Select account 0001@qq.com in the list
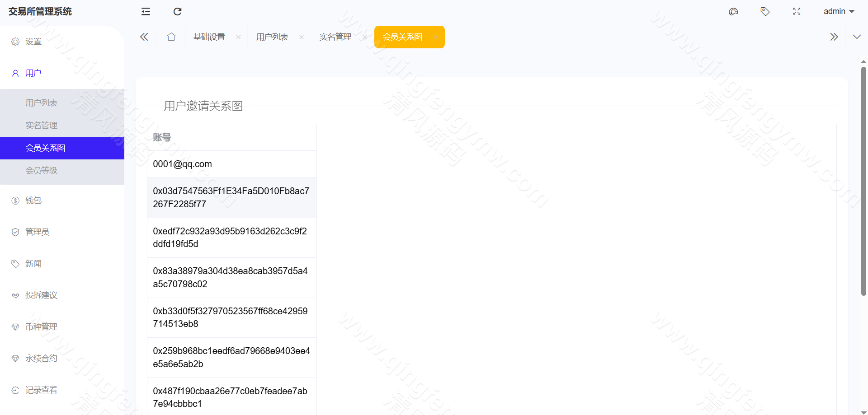 182,164
